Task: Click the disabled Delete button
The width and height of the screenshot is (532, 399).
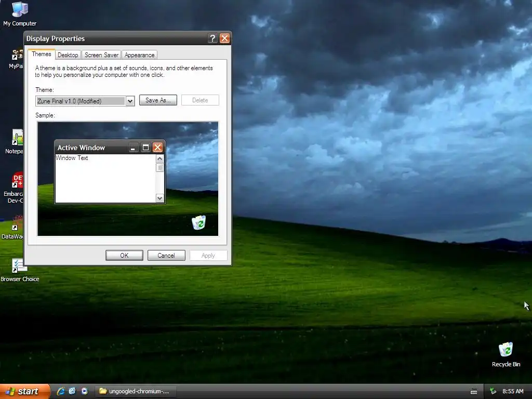Action: click(200, 100)
